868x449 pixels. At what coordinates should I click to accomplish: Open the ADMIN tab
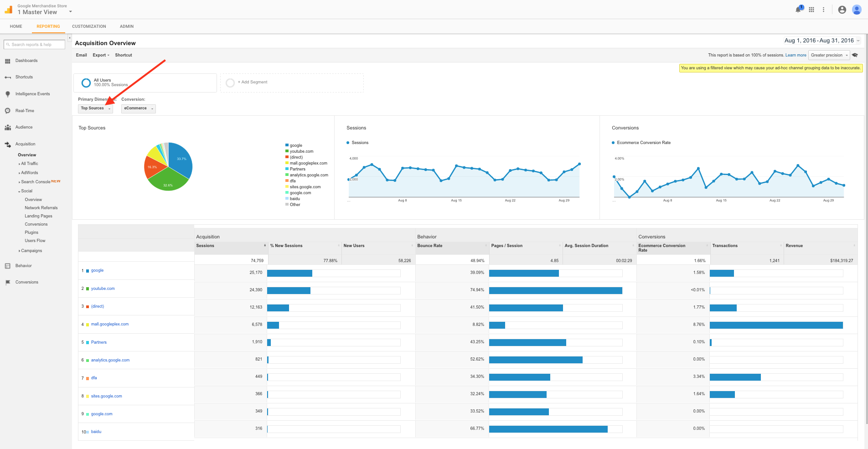[x=126, y=26]
